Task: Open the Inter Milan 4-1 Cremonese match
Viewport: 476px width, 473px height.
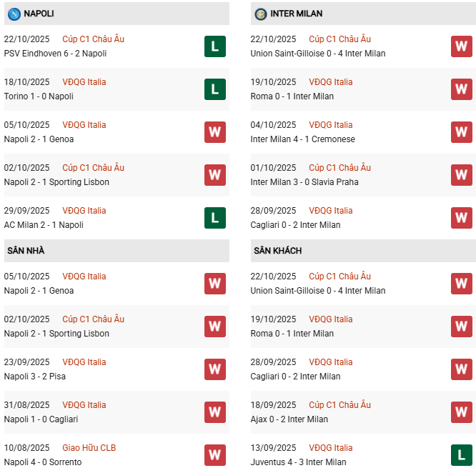Action: [303, 139]
